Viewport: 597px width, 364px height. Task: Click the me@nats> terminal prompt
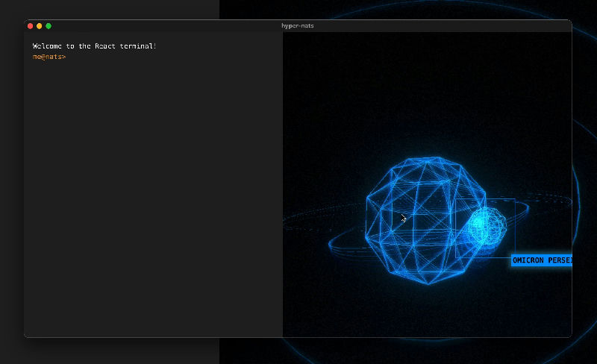(x=49, y=57)
